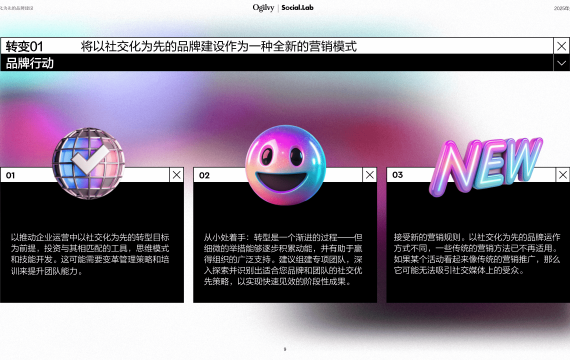The image size is (570, 360).
Task: Close card 02 with its X icon
Action: tap(370, 175)
